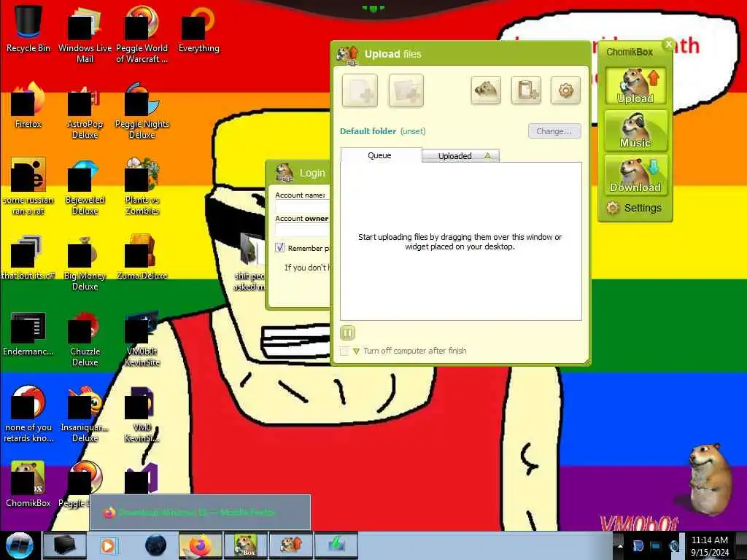Switch to the Uploaded tab

point(460,156)
